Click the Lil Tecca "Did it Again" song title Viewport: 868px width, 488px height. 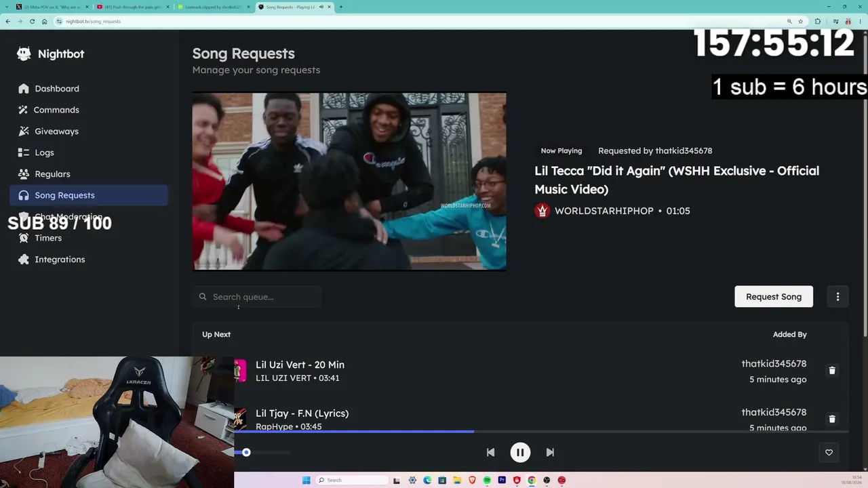677,180
